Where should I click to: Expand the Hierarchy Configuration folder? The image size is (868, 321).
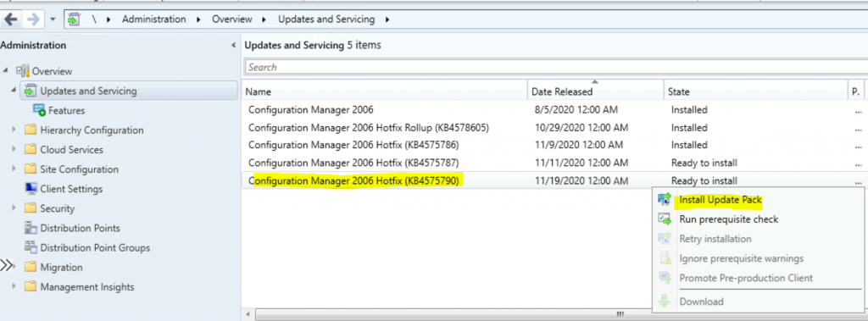tap(14, 130)
